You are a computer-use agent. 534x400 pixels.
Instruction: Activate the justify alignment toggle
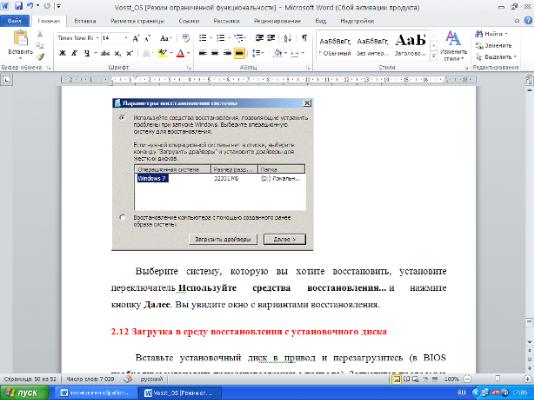pos(239,53)
